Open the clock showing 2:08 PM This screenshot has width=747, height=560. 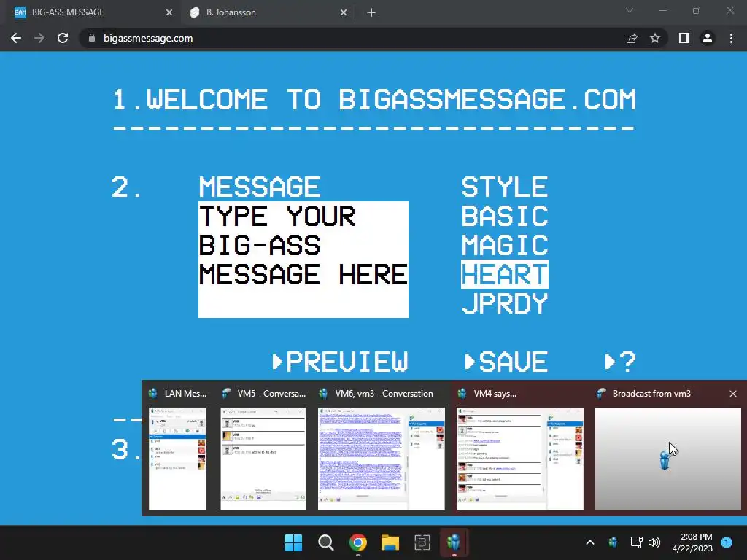coord(692,542)
